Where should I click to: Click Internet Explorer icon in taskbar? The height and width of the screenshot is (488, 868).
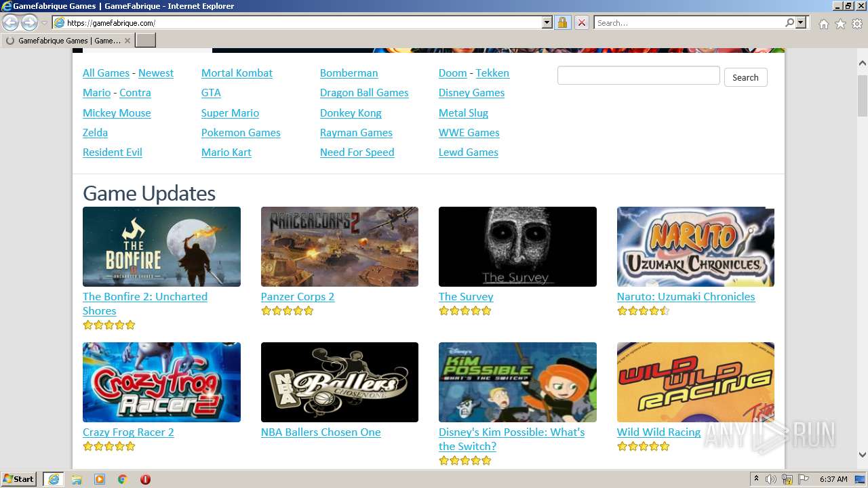(x=53, y=479)
